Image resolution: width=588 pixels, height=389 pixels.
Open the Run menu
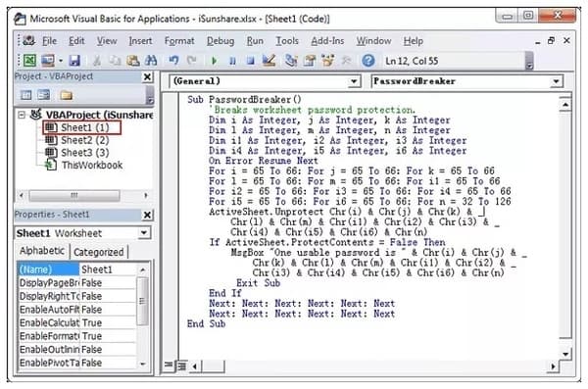255,41
